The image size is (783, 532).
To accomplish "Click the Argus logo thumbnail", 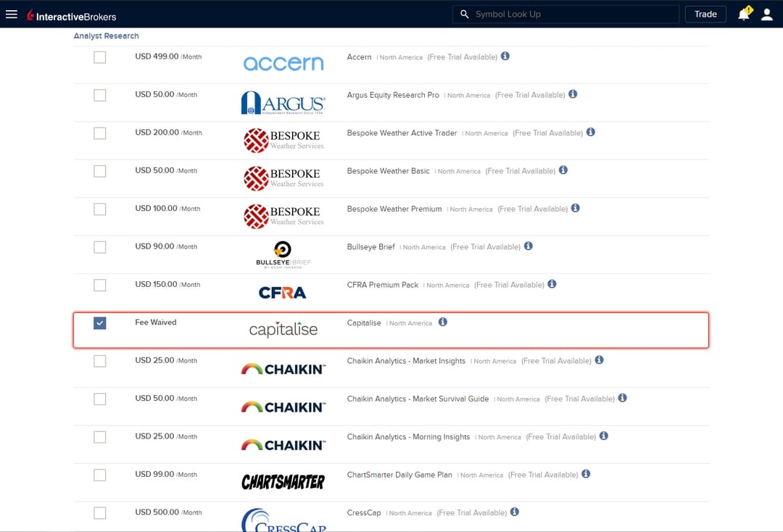I will pyautogui.click(x=283, y=102).
